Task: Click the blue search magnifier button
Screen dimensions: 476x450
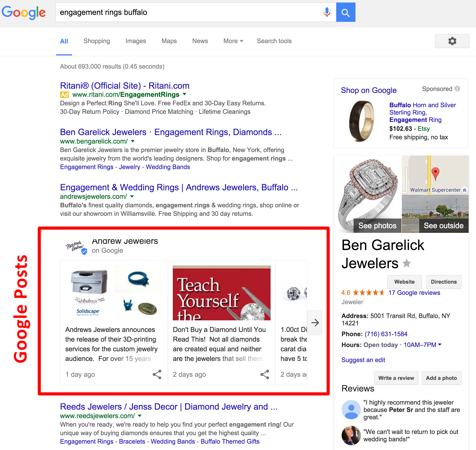Action: 346,12
